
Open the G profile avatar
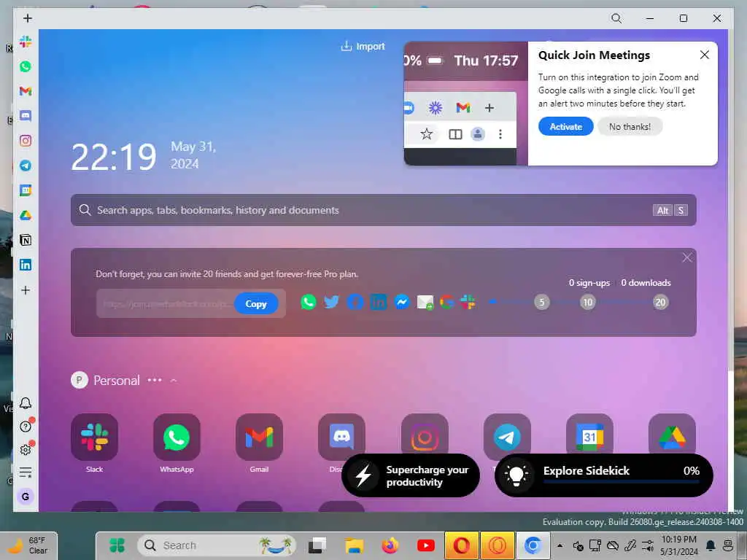[x=26, y=496]
